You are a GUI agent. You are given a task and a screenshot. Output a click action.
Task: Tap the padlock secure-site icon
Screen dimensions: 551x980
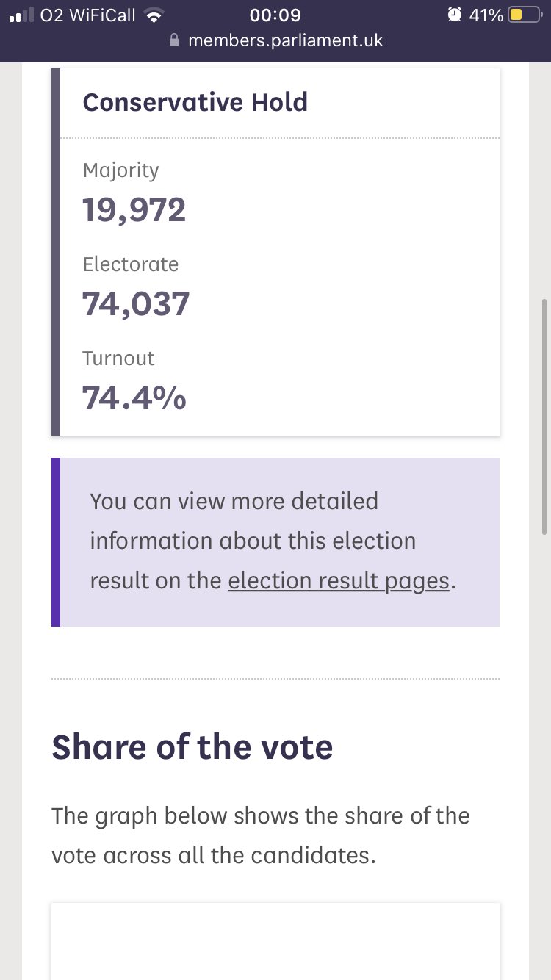(174, 40)
